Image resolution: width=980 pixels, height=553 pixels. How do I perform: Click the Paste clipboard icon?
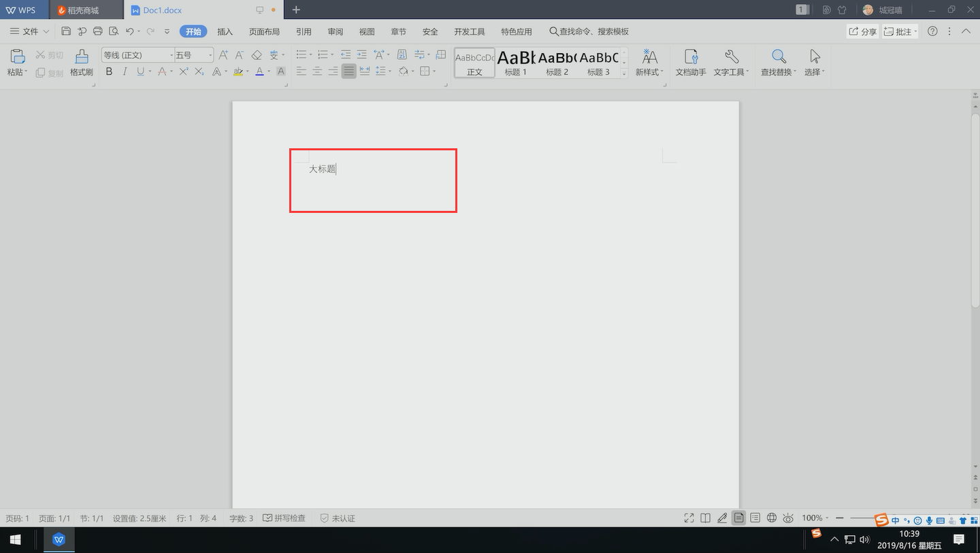(x=18, y=56)
